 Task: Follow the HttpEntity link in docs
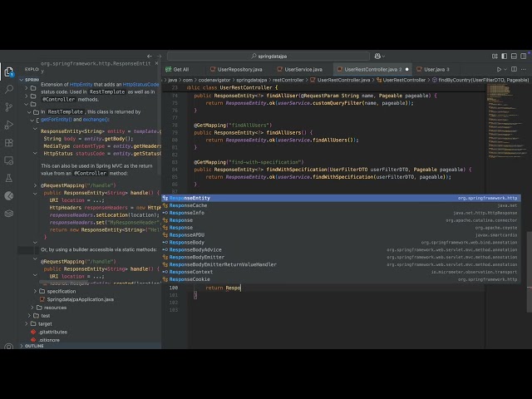coord(81,85)
